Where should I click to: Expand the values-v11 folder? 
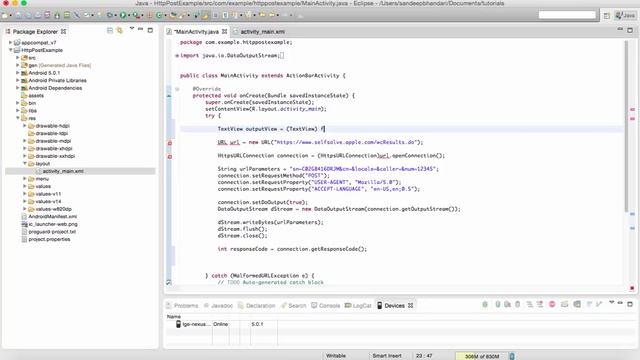[x=25, y=194]
